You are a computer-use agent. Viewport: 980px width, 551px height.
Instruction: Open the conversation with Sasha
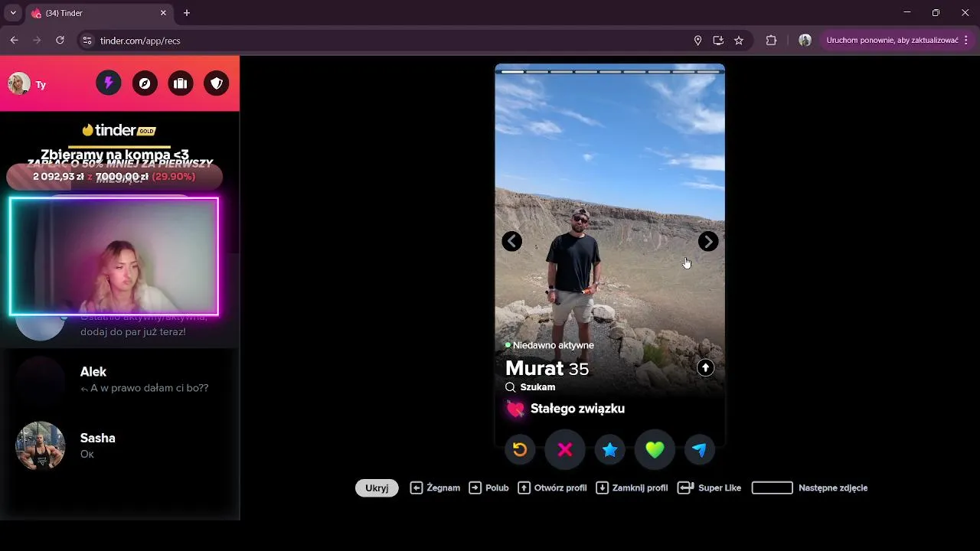119,445
